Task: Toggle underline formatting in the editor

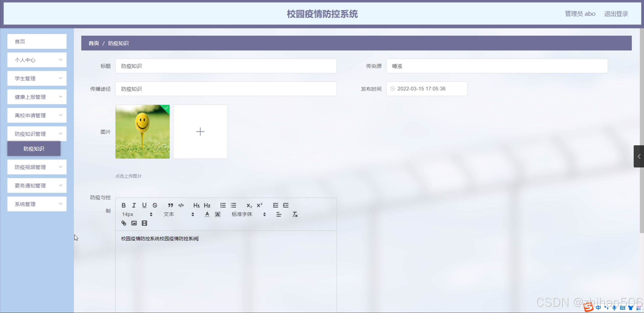Action: point(144,205)
